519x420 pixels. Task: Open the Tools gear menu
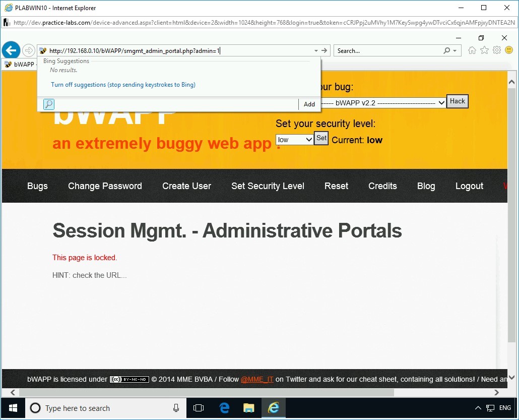[497, 50]
